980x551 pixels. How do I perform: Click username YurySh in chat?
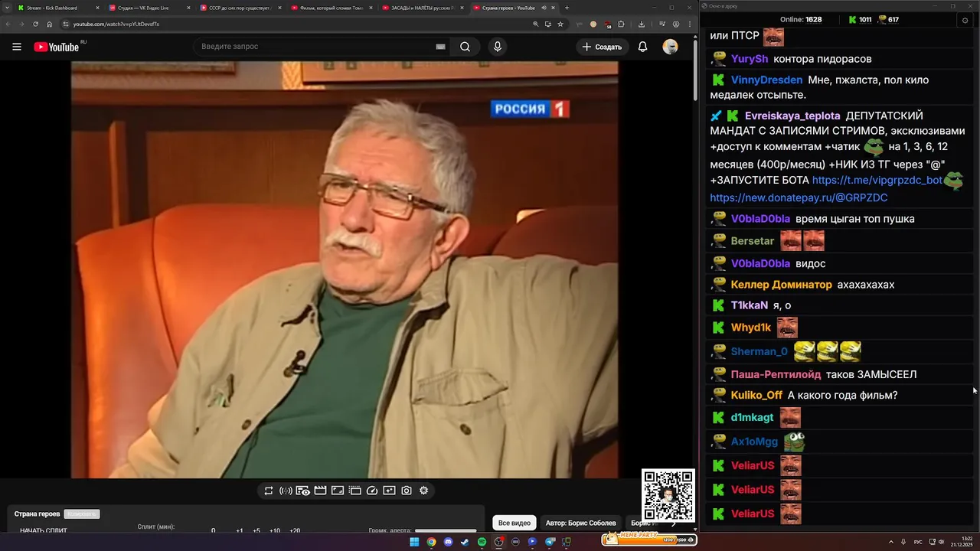pos(750,59)
